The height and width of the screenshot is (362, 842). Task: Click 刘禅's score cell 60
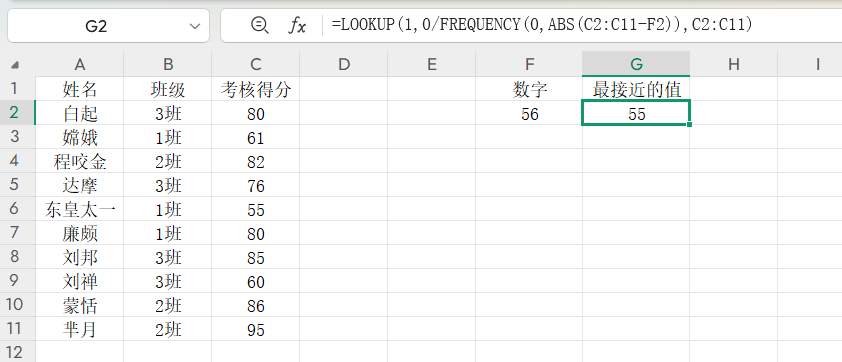(x=256, y=281)
